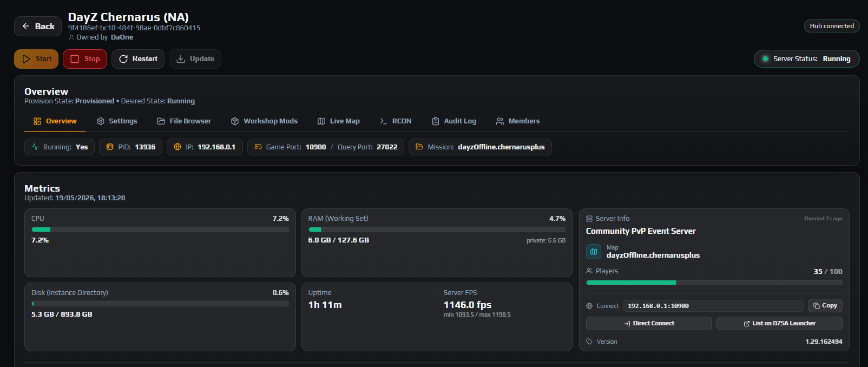Screen dimensions: 868x367
Task: Click the CPU usage bar
Action: (160, 230)
